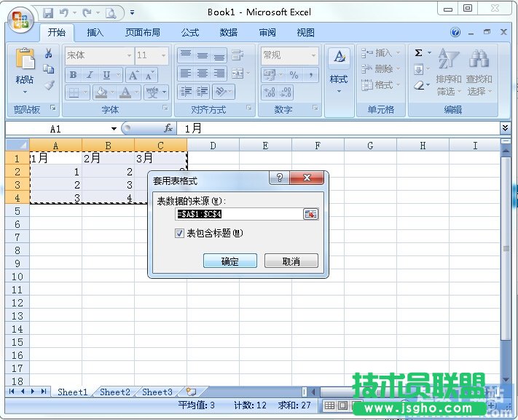
Task: Click the AutoSum sigma icon
Action: 419,53
